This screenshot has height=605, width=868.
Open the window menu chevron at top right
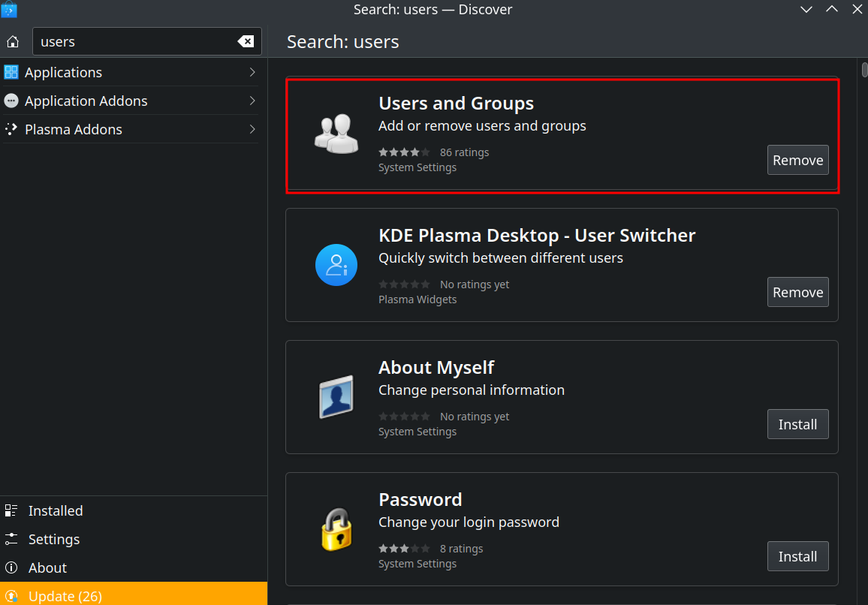pyautogui.click(x=806, y=10)
